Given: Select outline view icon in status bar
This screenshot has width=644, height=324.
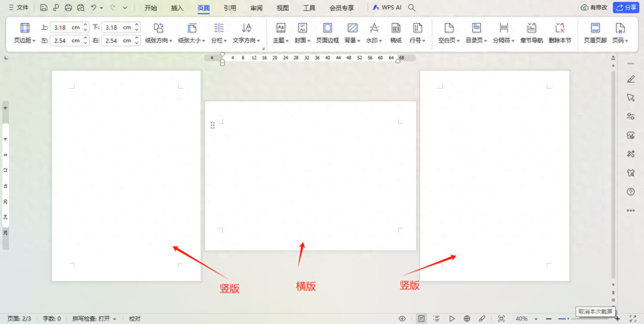Looking at the screenshot, I should point(437,318).
